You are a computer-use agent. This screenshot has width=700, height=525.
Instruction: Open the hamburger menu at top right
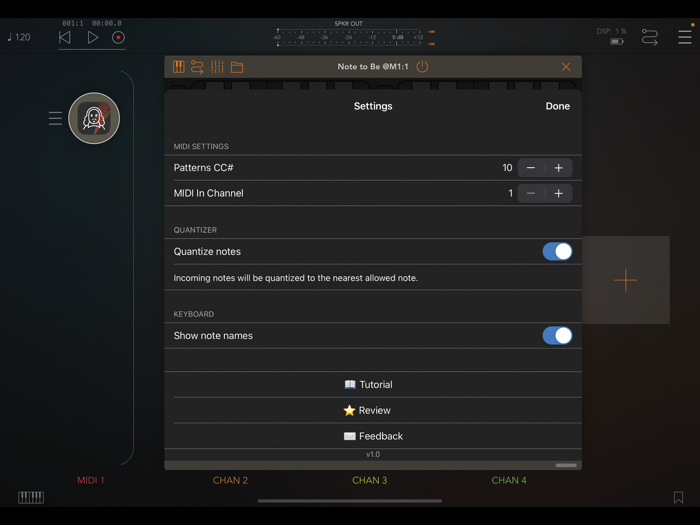click(685, 37)
